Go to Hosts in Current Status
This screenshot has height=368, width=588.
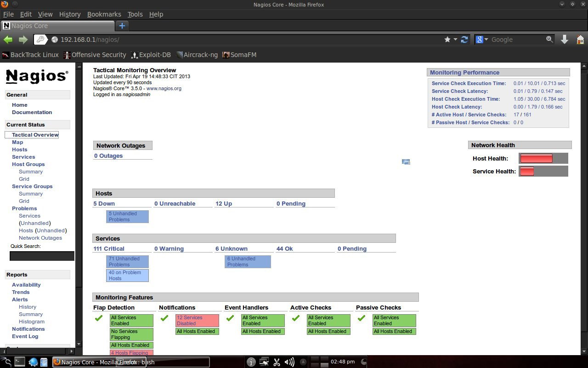click(x=20, y=149)
